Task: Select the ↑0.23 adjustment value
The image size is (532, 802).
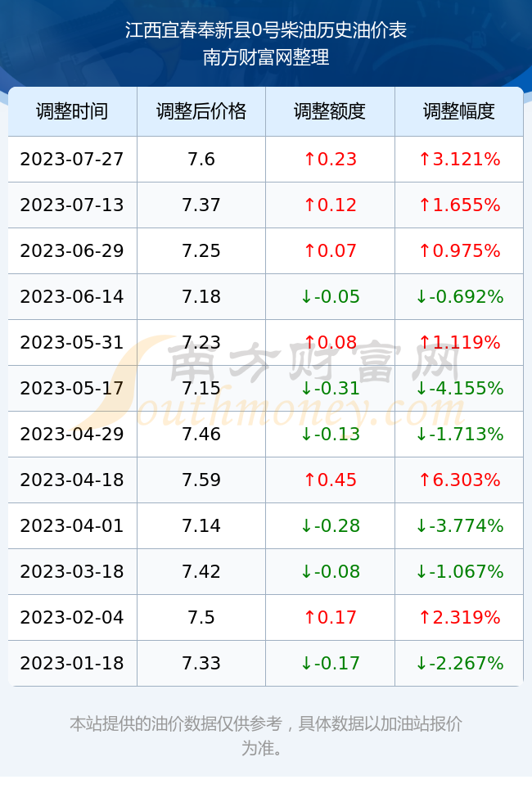Action: tap(330, 159)
